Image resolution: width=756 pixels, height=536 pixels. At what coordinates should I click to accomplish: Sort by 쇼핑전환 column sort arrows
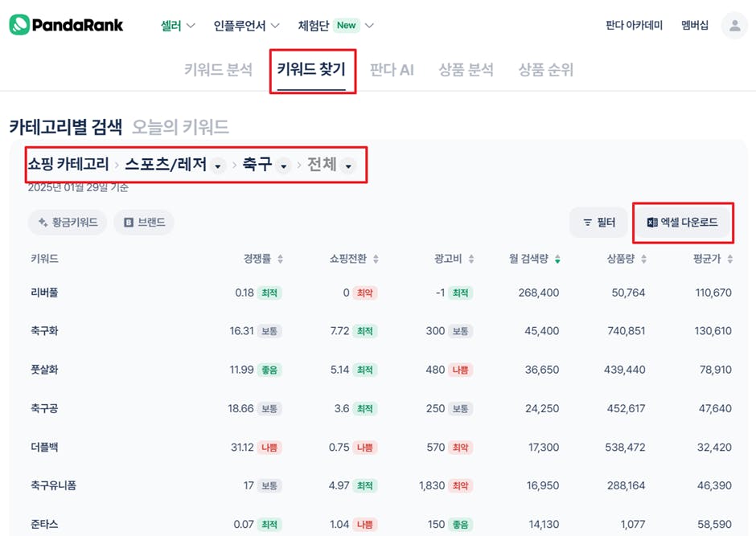pyautogui.click(x=376, y=259)
